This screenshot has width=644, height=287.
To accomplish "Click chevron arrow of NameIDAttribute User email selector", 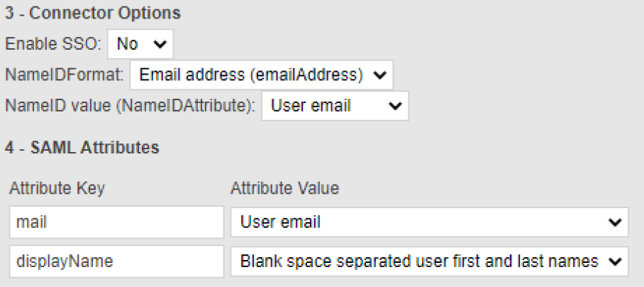I will point(396,107).
